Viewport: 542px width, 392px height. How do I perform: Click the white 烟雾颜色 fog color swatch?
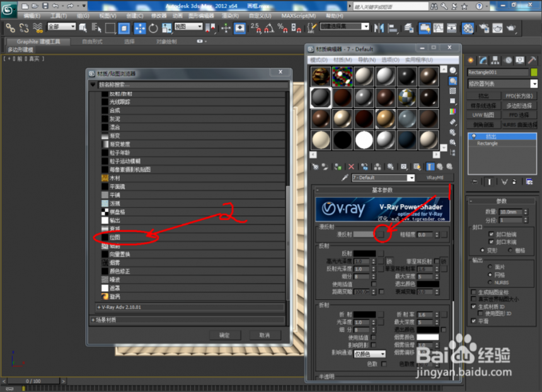tap(427, 337)
